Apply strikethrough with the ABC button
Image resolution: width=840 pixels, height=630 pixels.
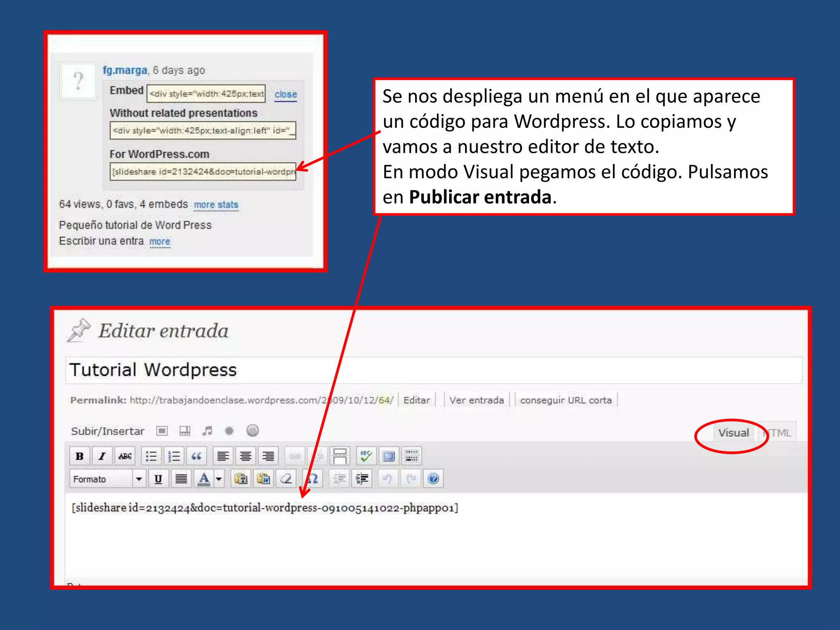[x=125, y=456]
